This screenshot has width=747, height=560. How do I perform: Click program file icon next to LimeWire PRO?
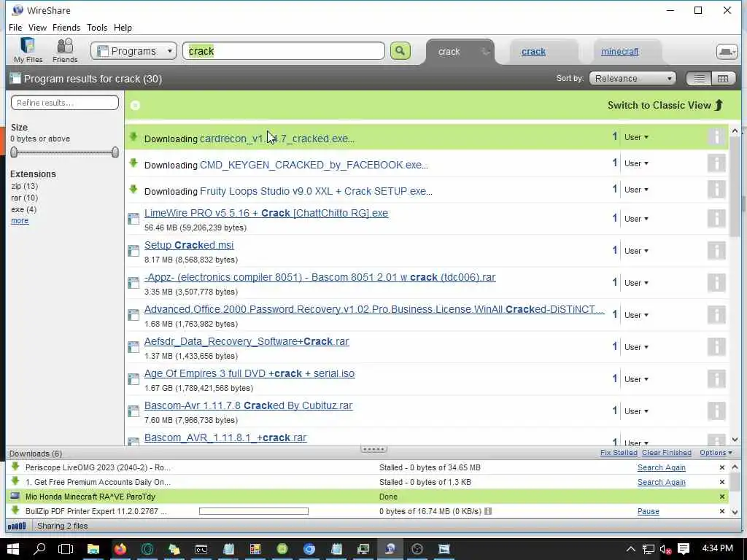[x=133, y=219]
